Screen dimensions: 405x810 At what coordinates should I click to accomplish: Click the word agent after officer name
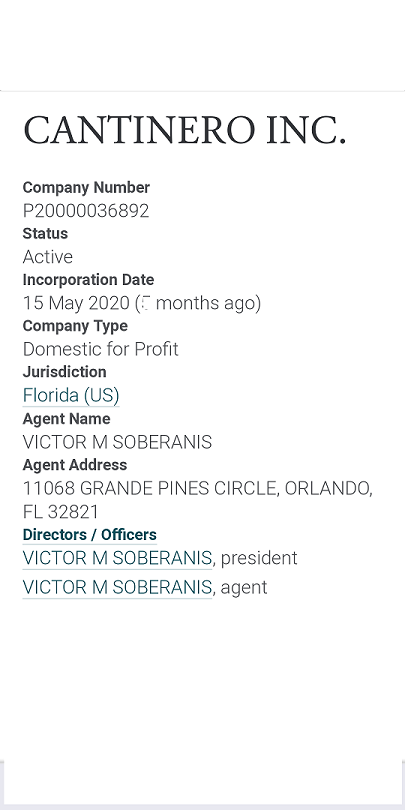(x=244, y=588)
